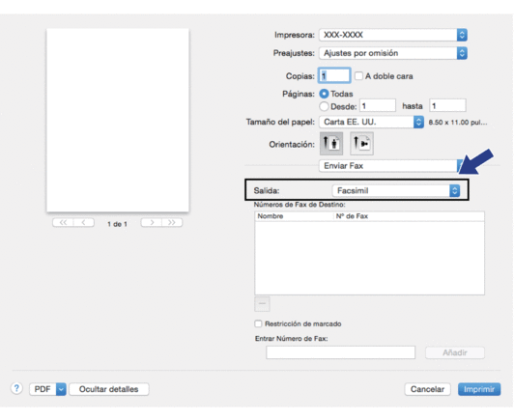Open the Enviar Fax options menu
514x420 pixels.
click(x=390, y=166)
